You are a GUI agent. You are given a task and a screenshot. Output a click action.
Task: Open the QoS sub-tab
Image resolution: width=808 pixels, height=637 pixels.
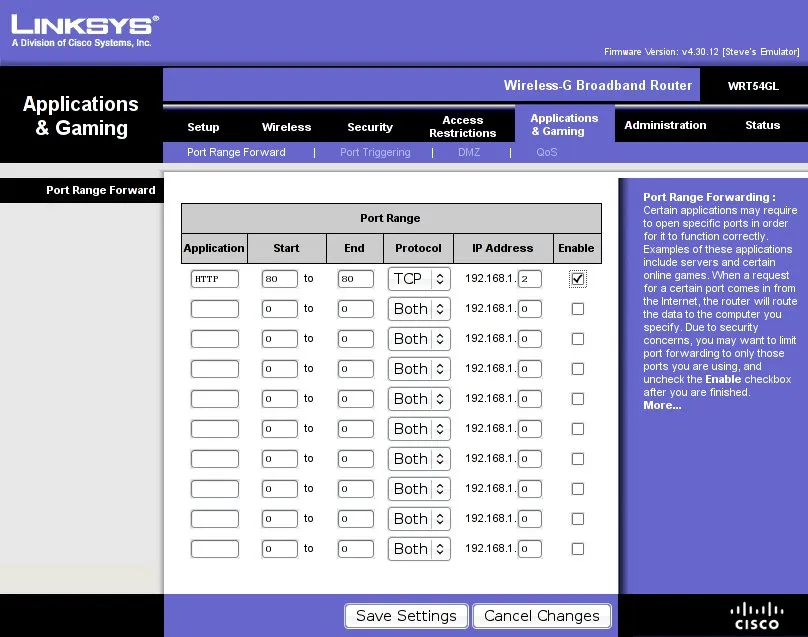pyautogui.click(x=546, y=152)
